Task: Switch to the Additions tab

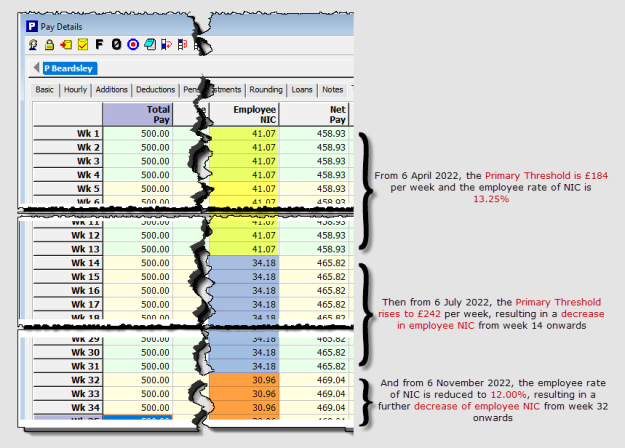Action: [x=111, y=89]
